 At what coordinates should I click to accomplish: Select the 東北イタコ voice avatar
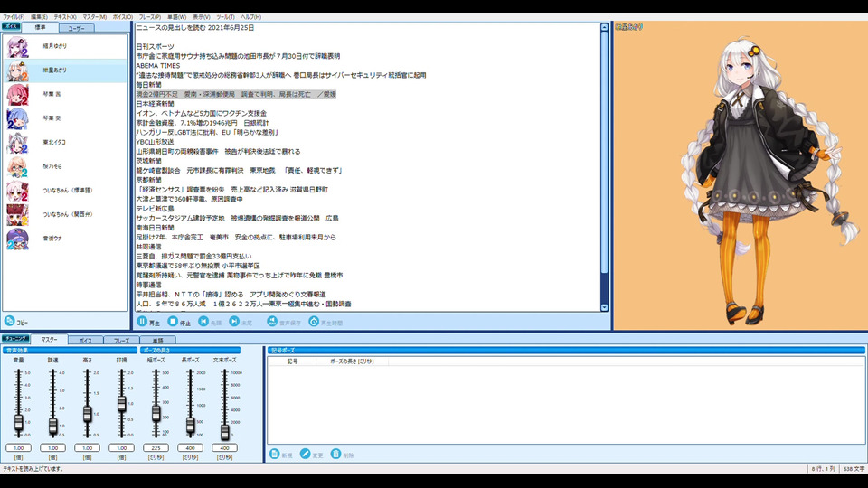pos(17,143)
